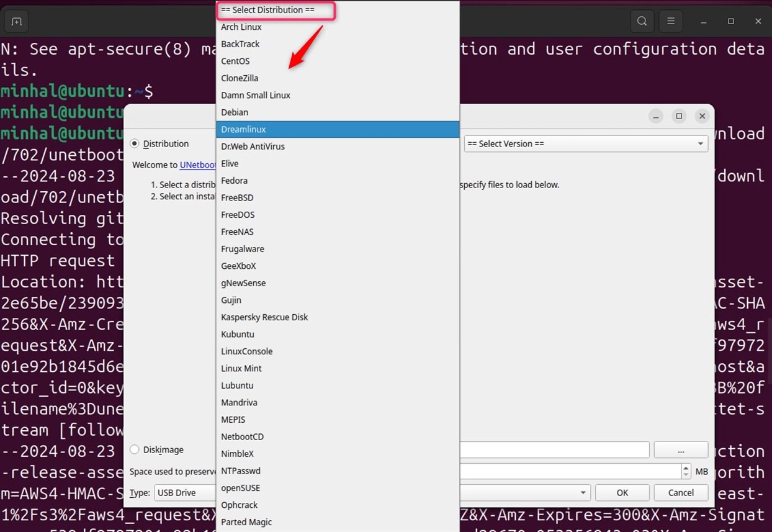This screenshot has height=532, width=772.
Task: Maximize the UNetbootin dialog
Action: point(679,116)
